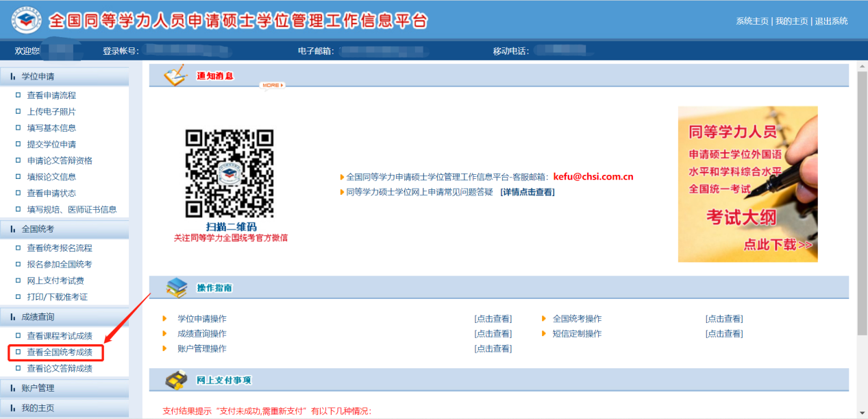Click the MORE button under 通知消息
868x419 pixels.
coord(272,85)
